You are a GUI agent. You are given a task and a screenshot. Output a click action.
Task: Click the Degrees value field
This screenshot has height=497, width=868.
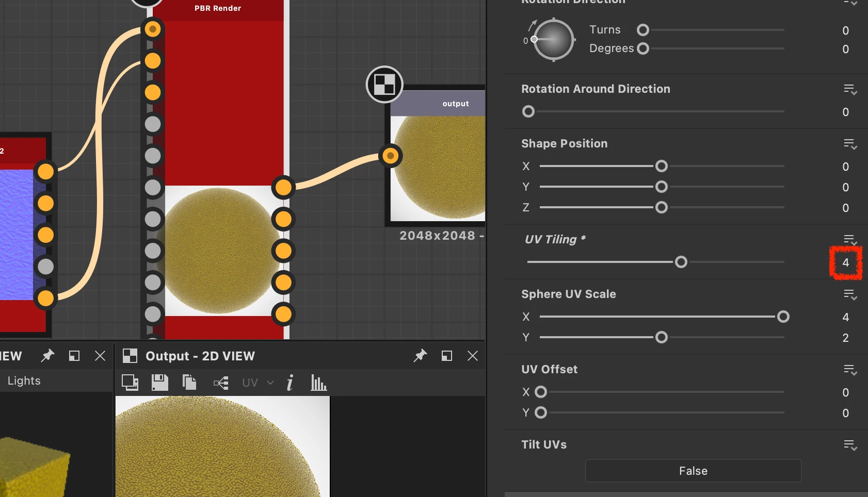pos(846,49)
